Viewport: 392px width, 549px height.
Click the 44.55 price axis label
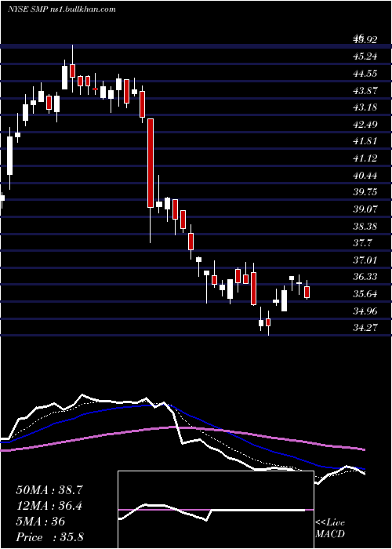point(365,74)
